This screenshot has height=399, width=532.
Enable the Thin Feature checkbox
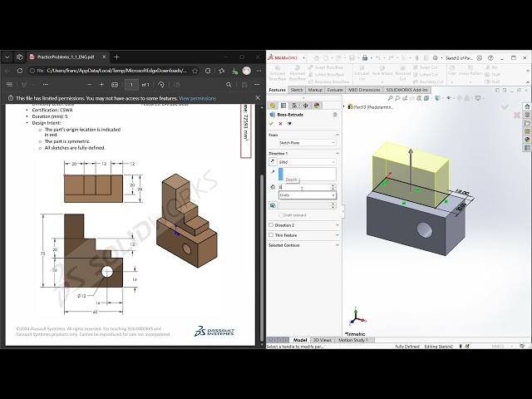(271, 234)
